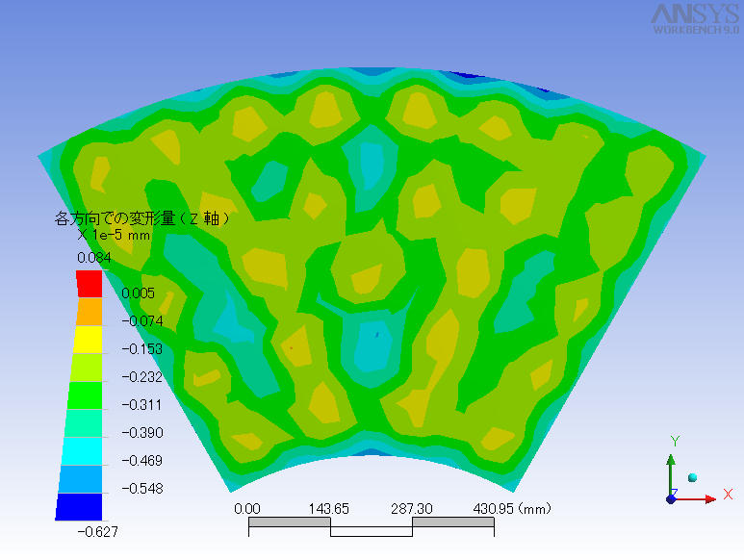Click scale ruler label 143.65
The image size is (744, 560).
(329, 509)
